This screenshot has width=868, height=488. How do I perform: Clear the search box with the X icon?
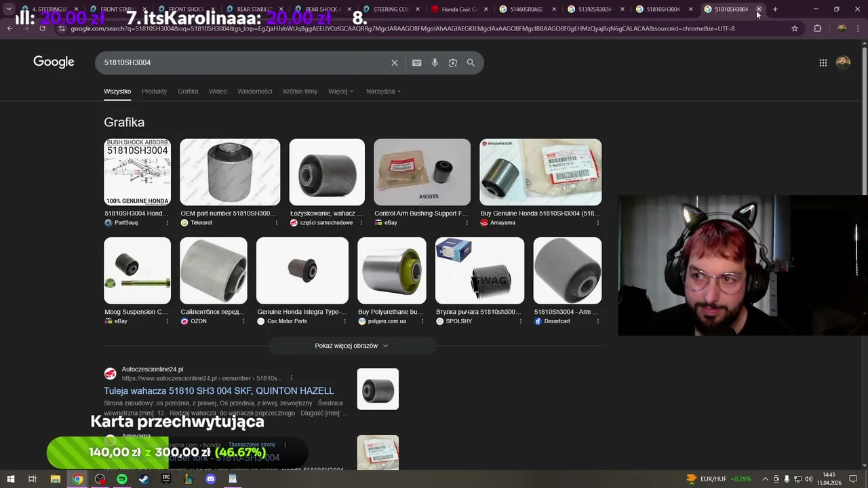pos(395,62)
